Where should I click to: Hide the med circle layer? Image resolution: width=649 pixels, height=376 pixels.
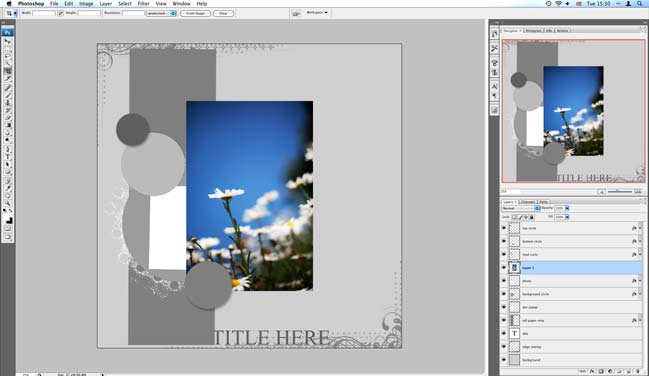pyautogui.click(x=504, y=254)
